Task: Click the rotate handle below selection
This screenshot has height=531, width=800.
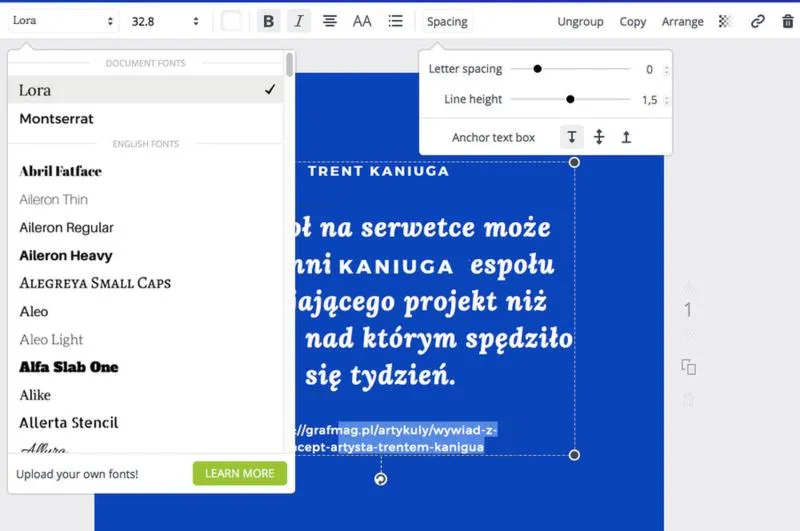Action: click(x=381, y=479)
